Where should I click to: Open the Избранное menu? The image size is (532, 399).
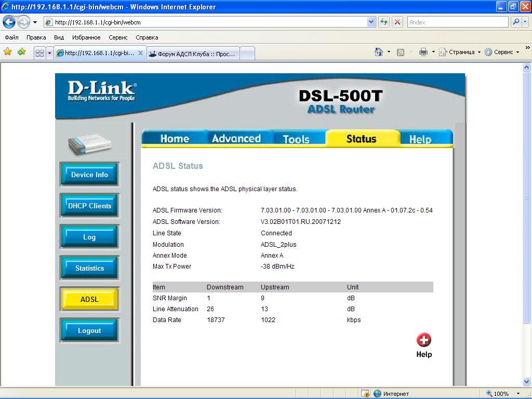[x=86, y=37]
